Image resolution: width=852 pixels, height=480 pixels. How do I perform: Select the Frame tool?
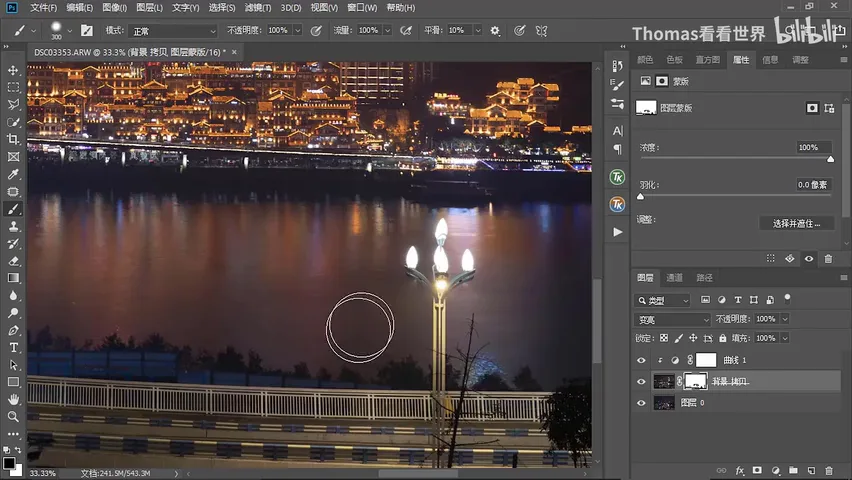pyautogui.click(x=13, y=157)
